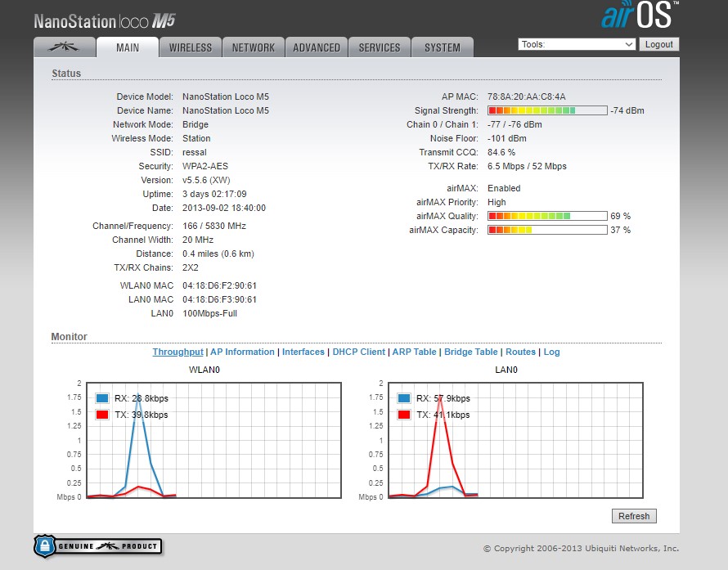Click the SSID value ressal
Image resolution: width=728 pixels, height=570 pixels.
click(195, 152)
